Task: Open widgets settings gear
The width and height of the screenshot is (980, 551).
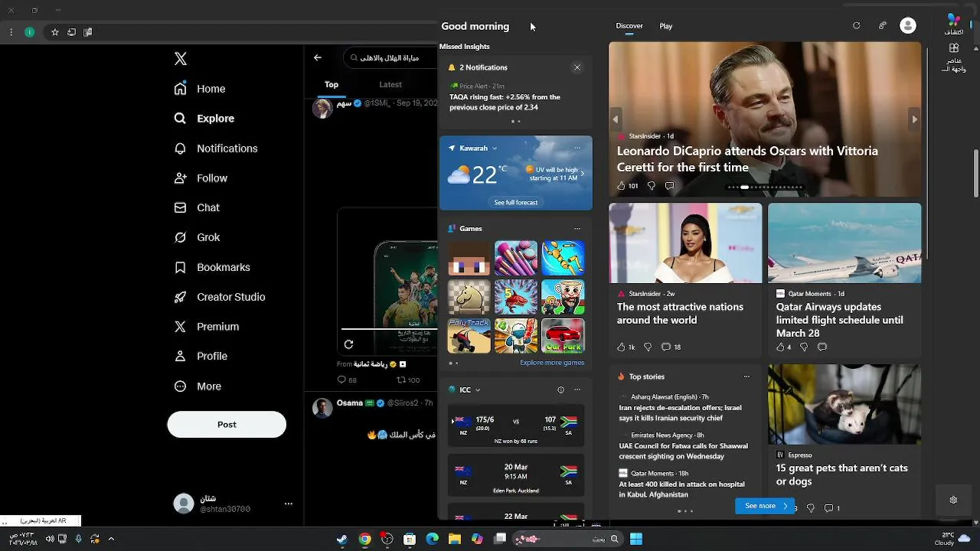Action: coord(953,500)
